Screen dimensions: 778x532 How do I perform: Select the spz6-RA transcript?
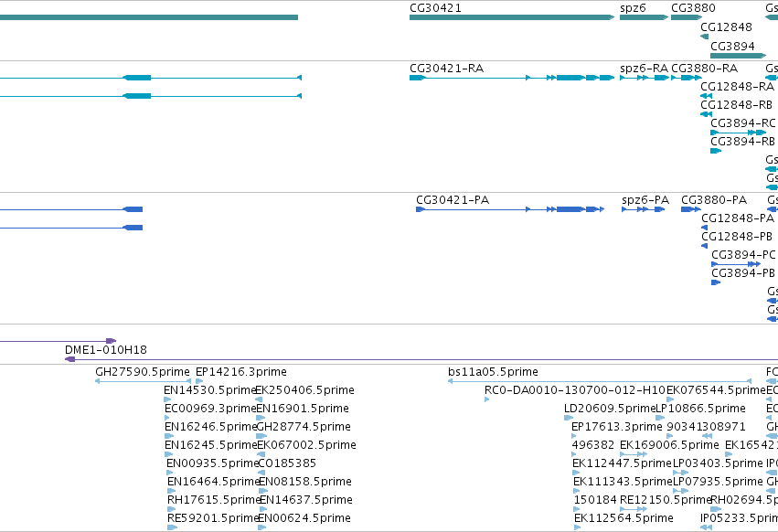pyautogui.click(x=644, y=78)
